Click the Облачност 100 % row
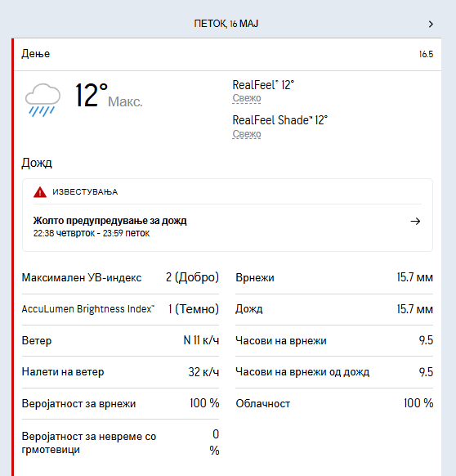456x476 pixels. (x=334, y=403)
